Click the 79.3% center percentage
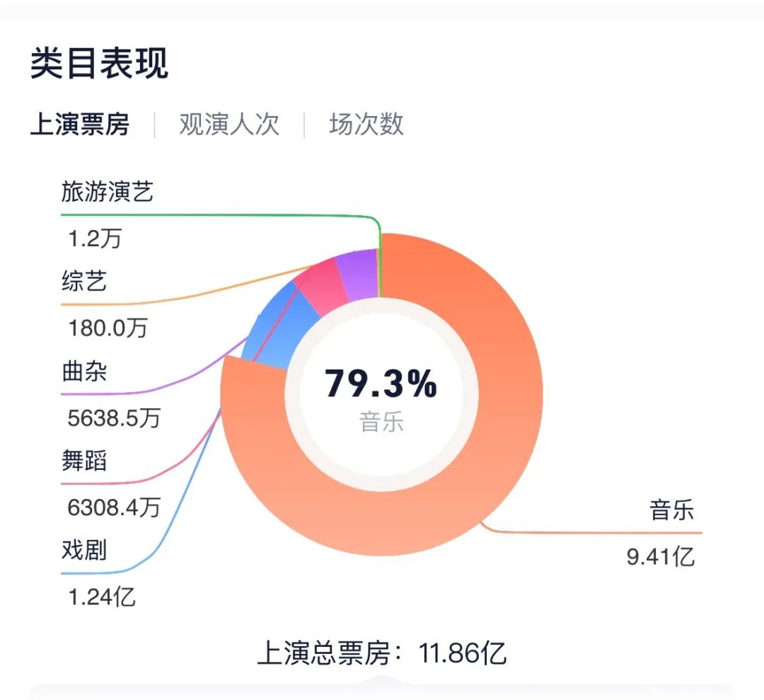 tap(381, 383)
